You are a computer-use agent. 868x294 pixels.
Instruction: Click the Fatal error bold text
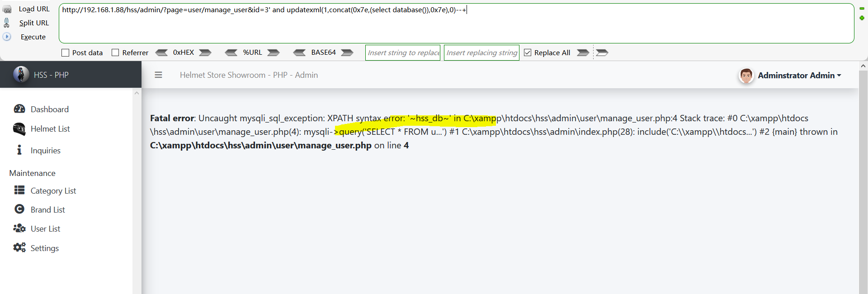pyautogui.click(x=172, y=118)
